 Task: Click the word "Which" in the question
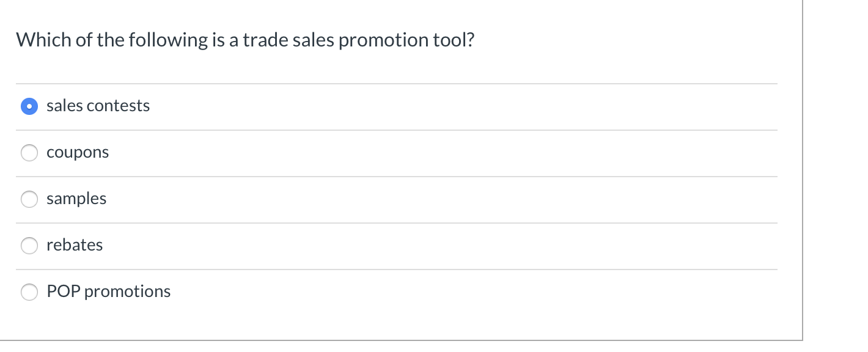[x=35, y=40]
